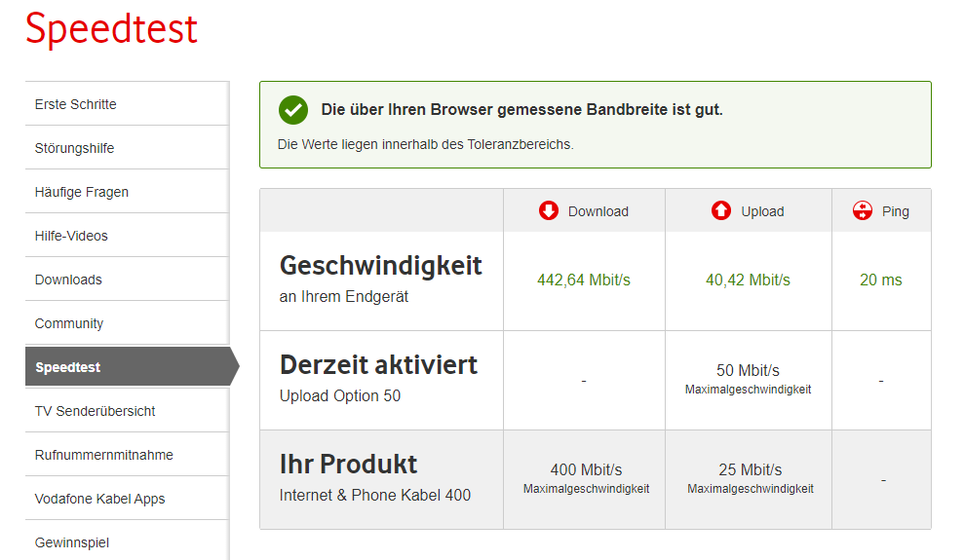Open Häufige Fragen menu entry
964x560 pixels.
[x=82, y=192]
